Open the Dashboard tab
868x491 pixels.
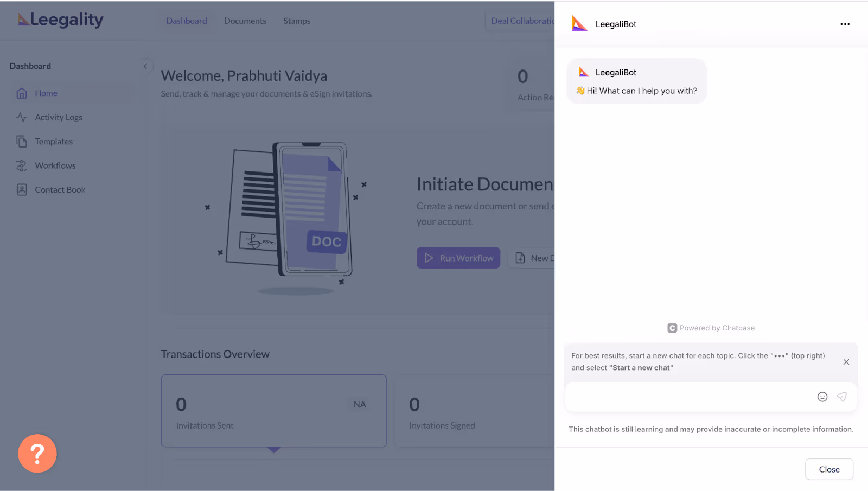[187, 21]
